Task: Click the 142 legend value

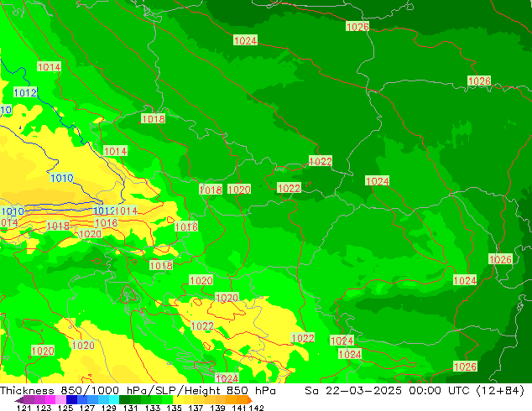Action: (x=257, y=408)
